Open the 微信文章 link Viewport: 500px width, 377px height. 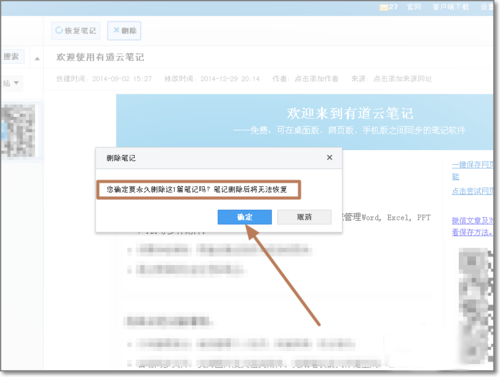pyautogui.click(x=472, y=221)
